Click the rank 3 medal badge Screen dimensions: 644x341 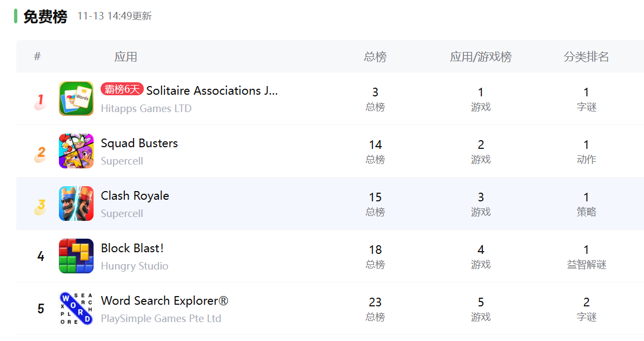pos(41,206)
